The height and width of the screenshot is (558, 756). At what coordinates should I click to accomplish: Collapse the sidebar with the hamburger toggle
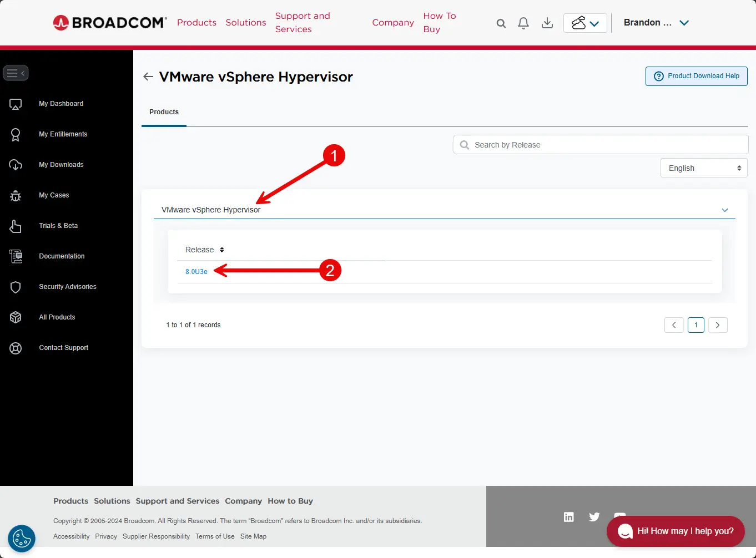[16, 73]
